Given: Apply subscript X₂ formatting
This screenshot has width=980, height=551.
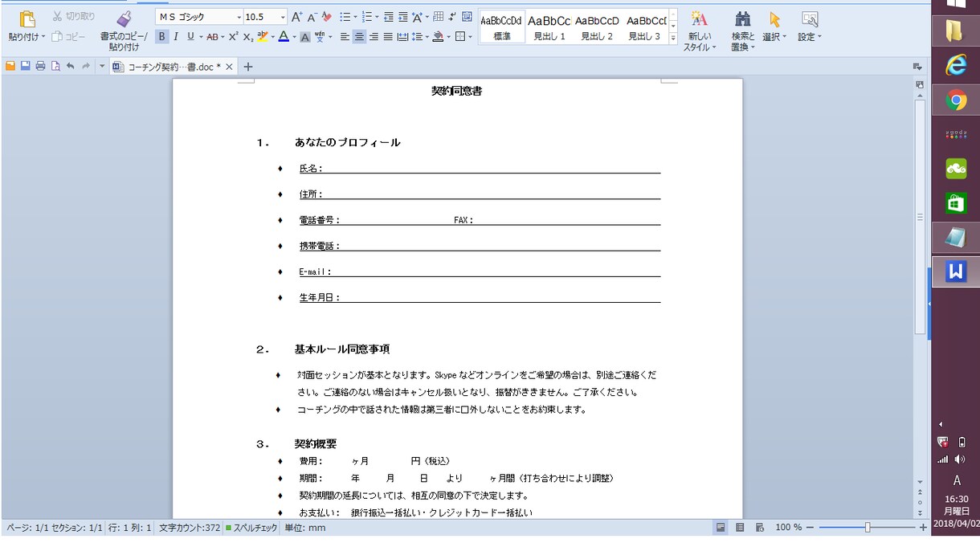Looking at the screenshot, I should click(247, 36).
